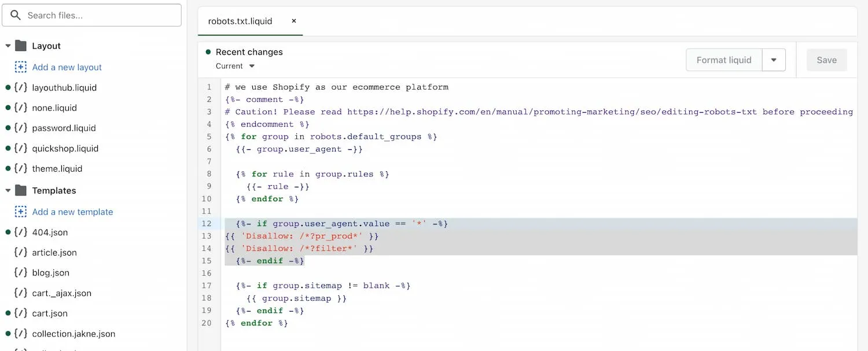Open the Current version dropdown
The height and width of the screenshot is (351, 868).
click(x=235, y=66)
